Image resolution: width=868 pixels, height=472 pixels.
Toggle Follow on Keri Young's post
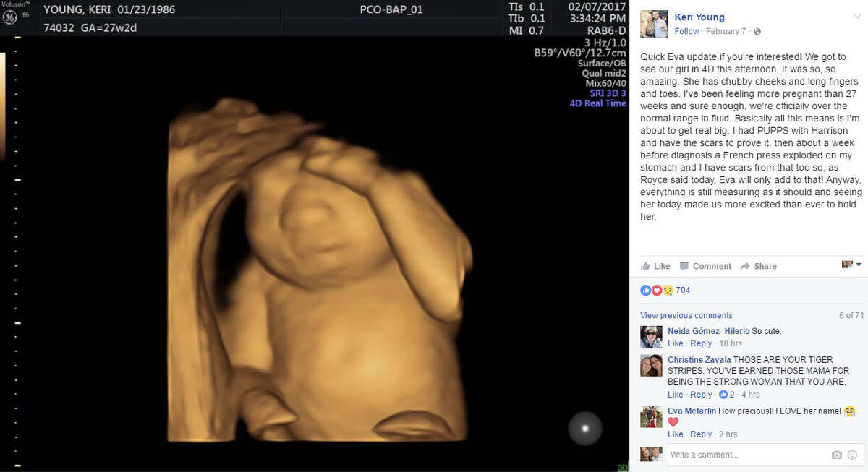click(685, 31)
